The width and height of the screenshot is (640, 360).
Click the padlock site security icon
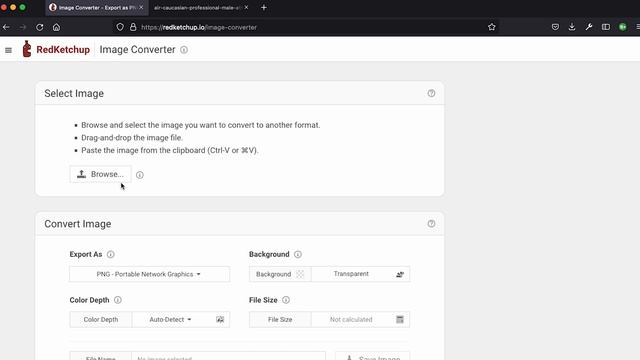(x=133, y=27)
